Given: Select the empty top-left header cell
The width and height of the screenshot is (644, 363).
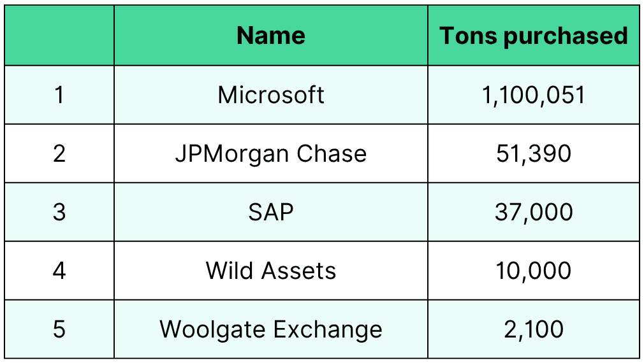Looking at the screenshot, I should [59, 35].
